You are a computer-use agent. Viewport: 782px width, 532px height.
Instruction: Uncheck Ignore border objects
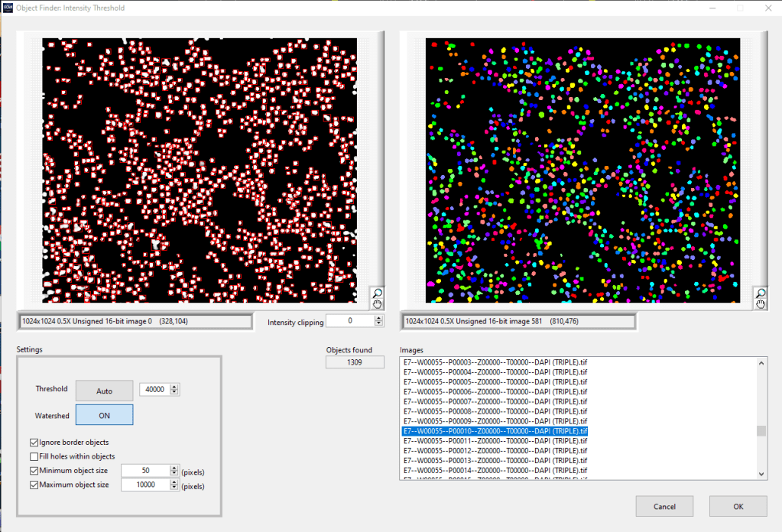coord(34,443)
